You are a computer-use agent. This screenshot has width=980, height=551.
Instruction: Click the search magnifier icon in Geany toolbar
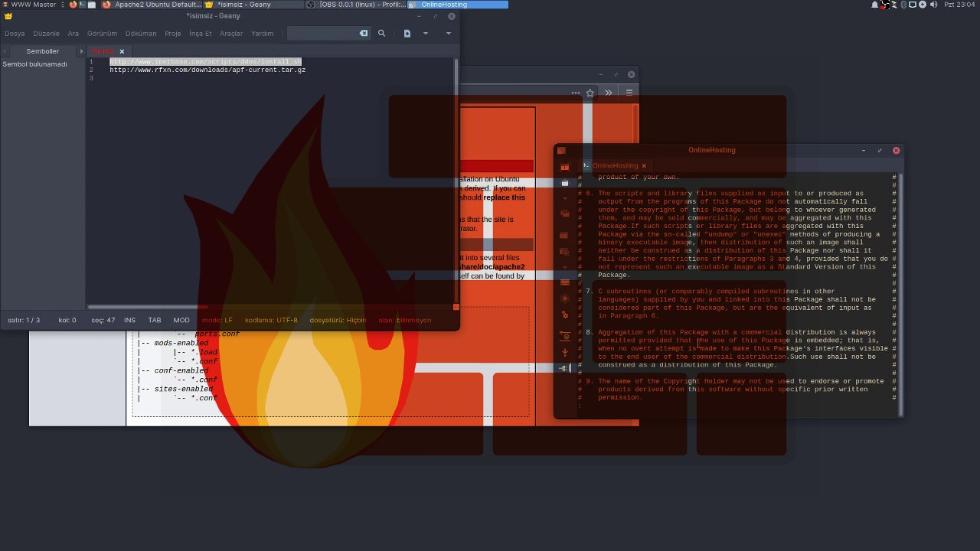381,34
